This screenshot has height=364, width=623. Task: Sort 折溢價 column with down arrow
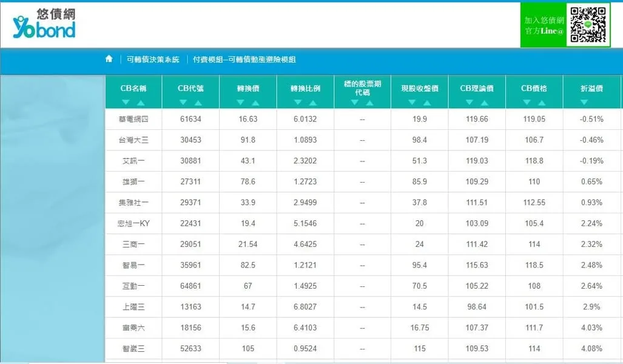point(584,103)
